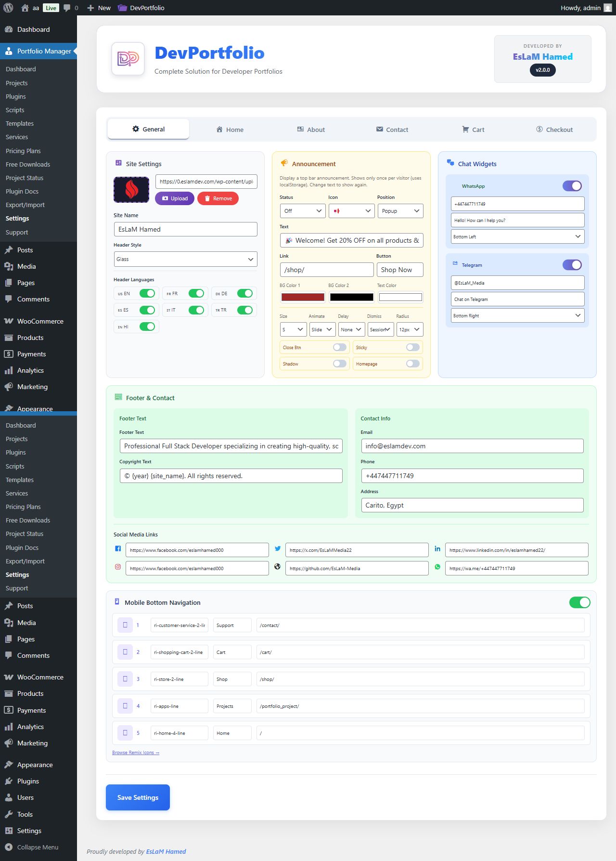Viewport: 616px width, 861px height.
Task: Turn off the Mobile Bottom Navigation toggle
Action: 579,602
